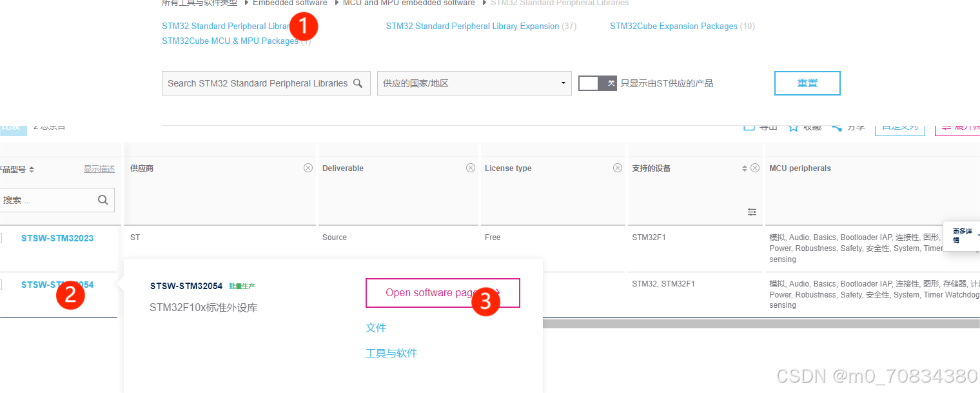Click the Source deliverable cell
This screenshot has height=393, width=980.
[335, 237]
